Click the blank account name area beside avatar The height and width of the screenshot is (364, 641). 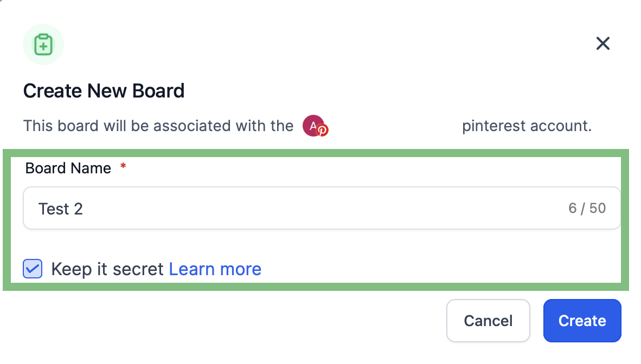pyautogui.click(x=394, y=126)
